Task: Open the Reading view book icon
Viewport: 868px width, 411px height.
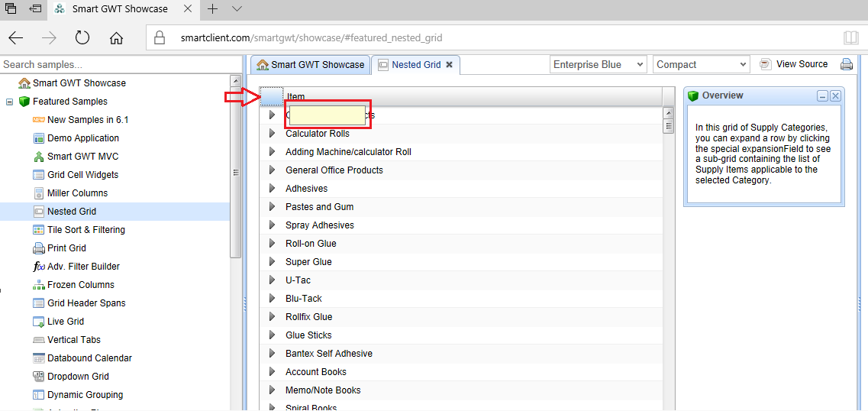Action: point(851,38)
